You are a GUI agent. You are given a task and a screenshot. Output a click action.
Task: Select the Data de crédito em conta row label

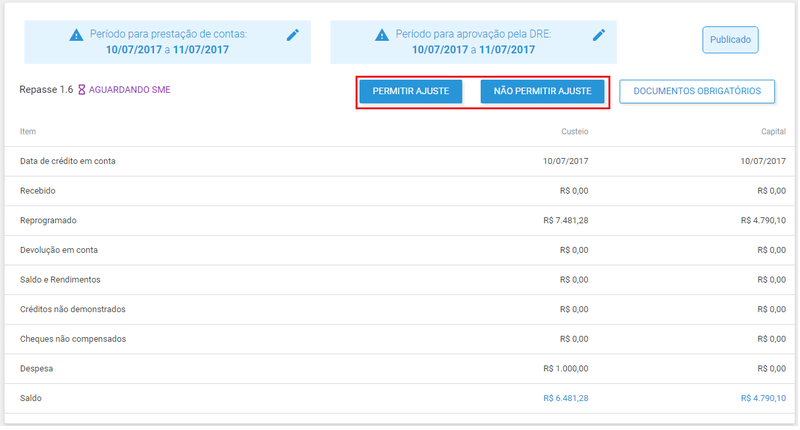click(68, 161)
